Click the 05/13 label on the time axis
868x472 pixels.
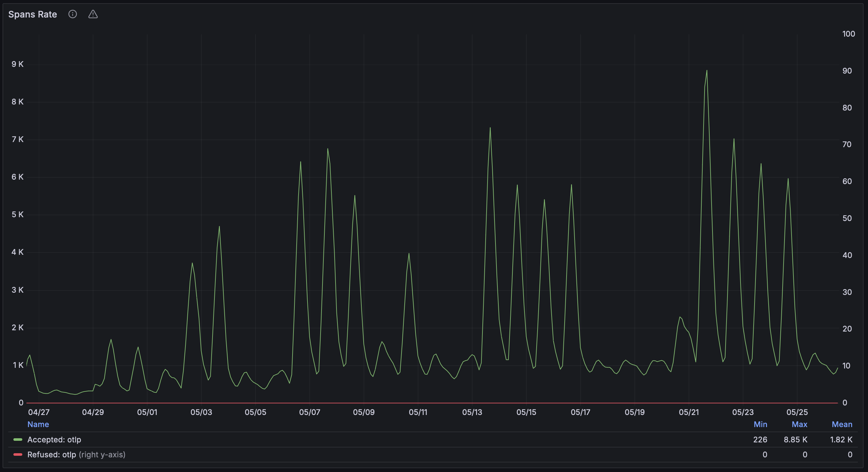472,412
